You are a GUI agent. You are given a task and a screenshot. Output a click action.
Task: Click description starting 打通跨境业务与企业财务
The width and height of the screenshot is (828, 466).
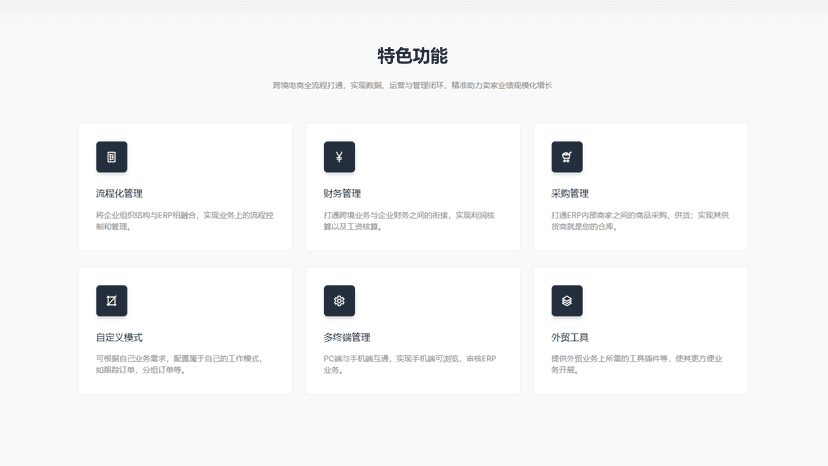(409, 221)
